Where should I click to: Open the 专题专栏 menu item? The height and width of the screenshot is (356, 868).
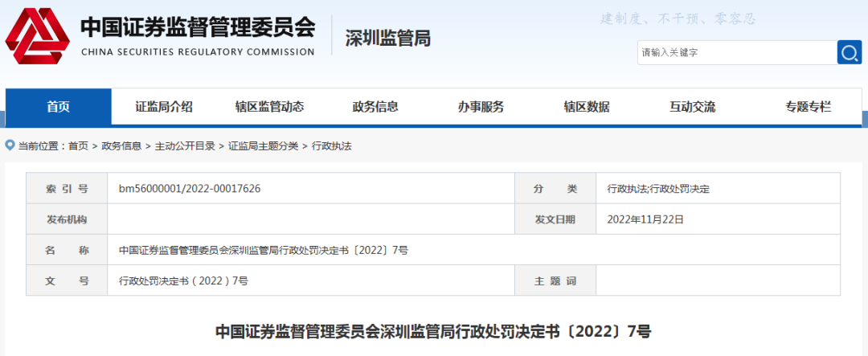pos(809,107)
